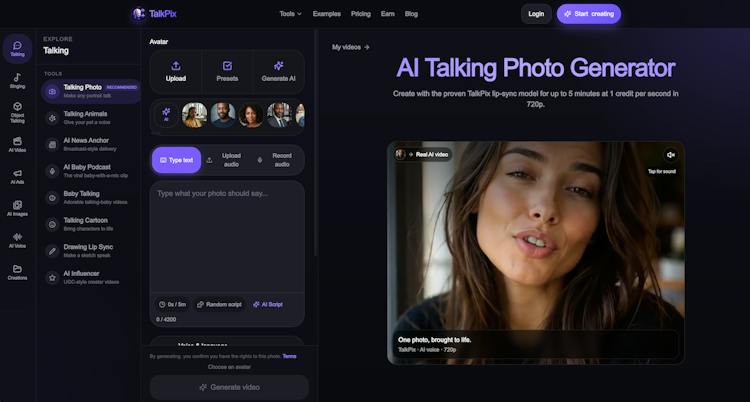Click the AI sparkle avatar circle
Image resolution: width=750 pixels, height=402 pixels.
pyautogui.click(x=166, y=115)
